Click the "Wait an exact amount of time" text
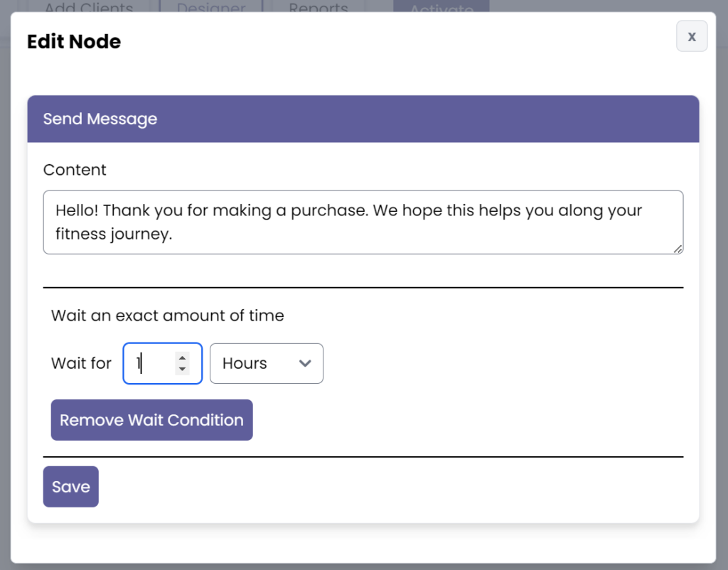The width and height of the screenshot is (728, 570). pos(167,316)
